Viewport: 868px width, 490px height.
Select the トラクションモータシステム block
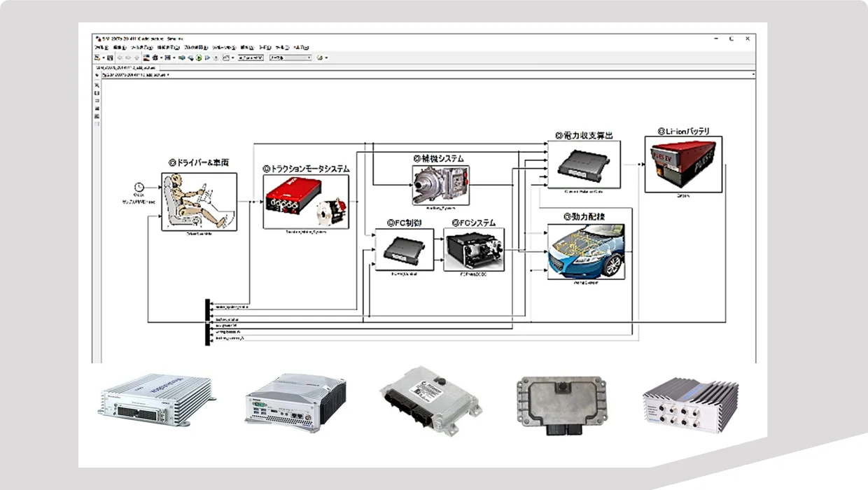306,202
